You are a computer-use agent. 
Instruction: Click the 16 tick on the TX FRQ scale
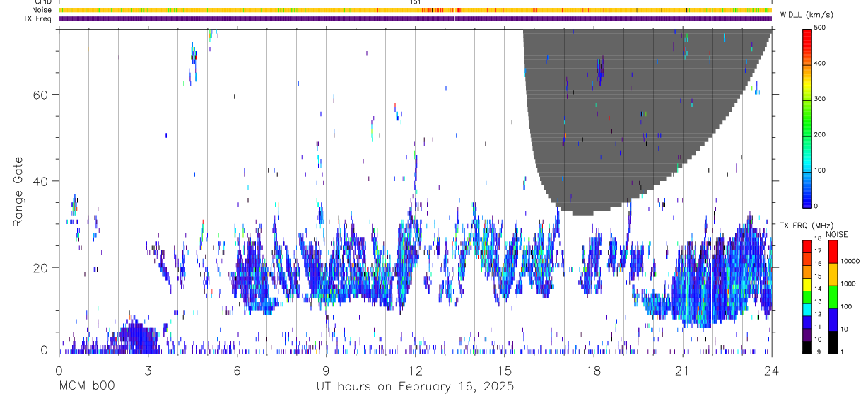click(818, 264)
